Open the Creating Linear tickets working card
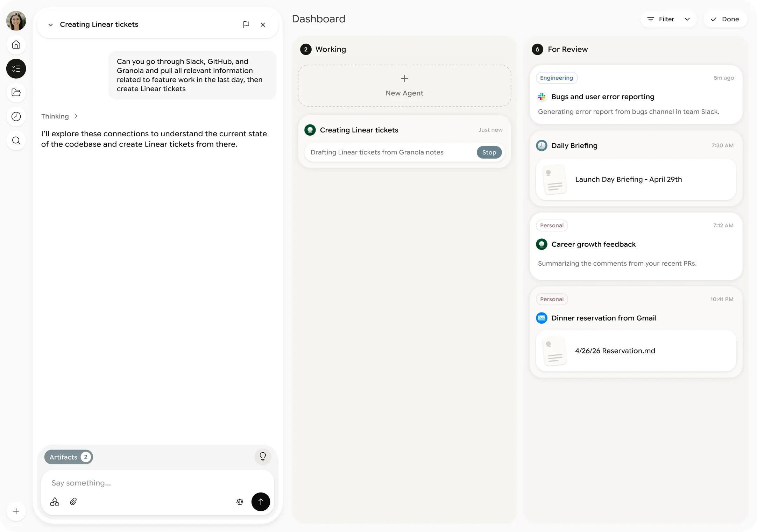The width and height of the screenshot is (757, 532). (404, 141)
